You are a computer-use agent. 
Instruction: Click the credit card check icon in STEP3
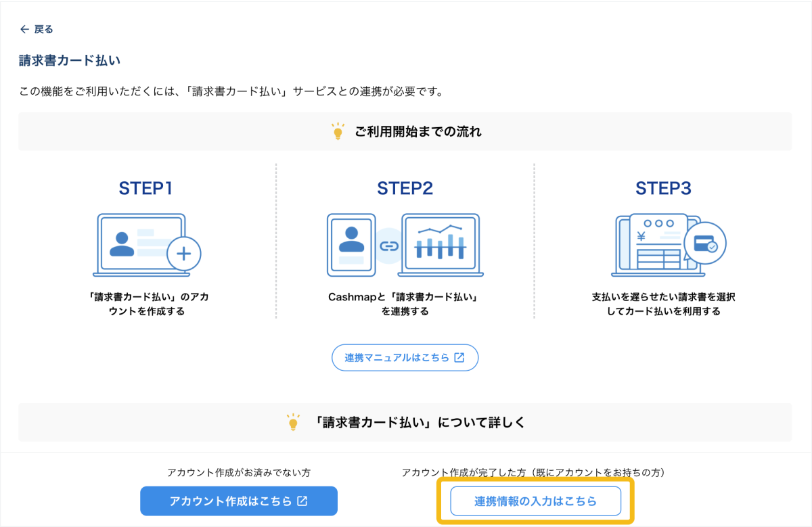704,244
